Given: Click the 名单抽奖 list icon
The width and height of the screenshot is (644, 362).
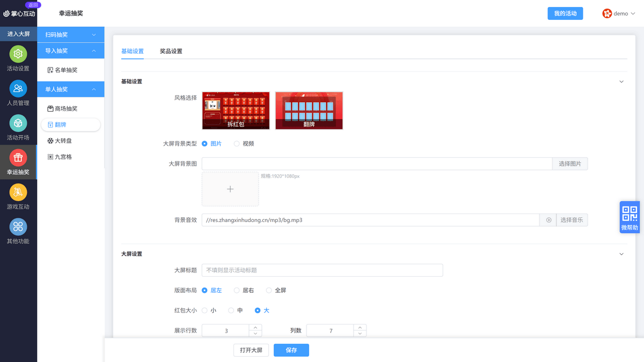Looking at the screenshot, I should 50,70.
